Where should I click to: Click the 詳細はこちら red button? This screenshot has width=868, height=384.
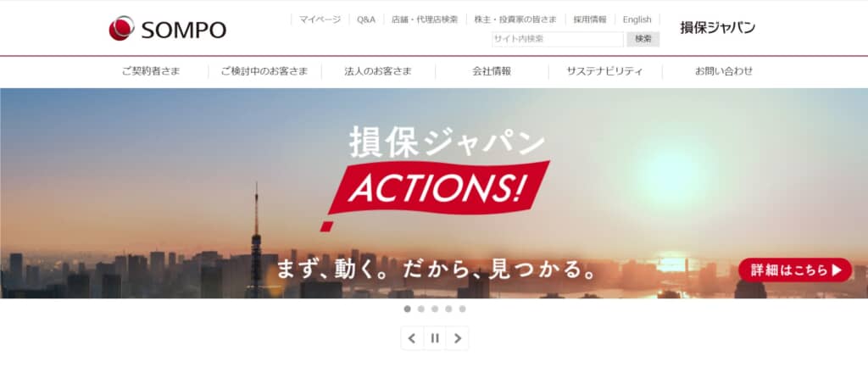[x=795, y=270]
